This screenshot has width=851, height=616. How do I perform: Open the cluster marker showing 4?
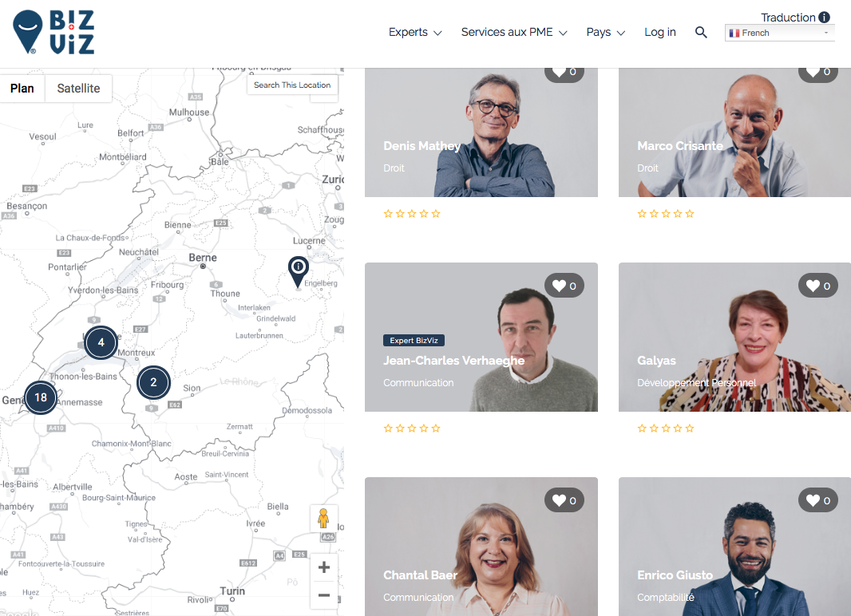101,342
